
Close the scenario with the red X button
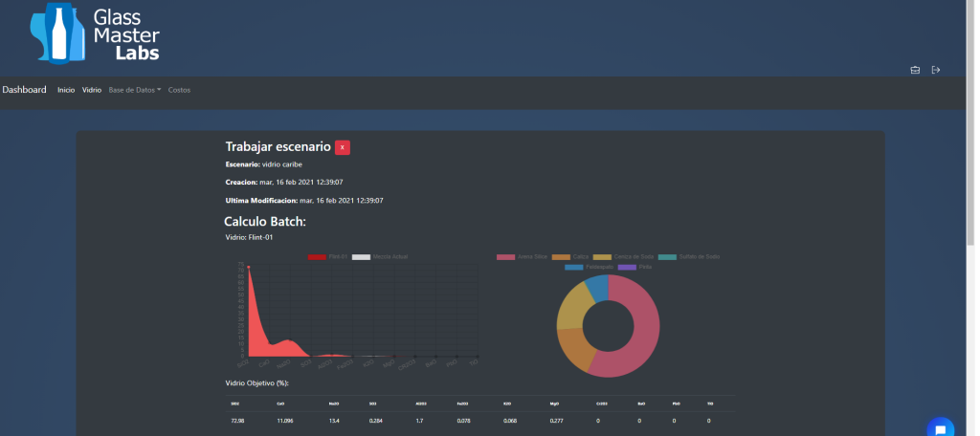pos(343,147)
